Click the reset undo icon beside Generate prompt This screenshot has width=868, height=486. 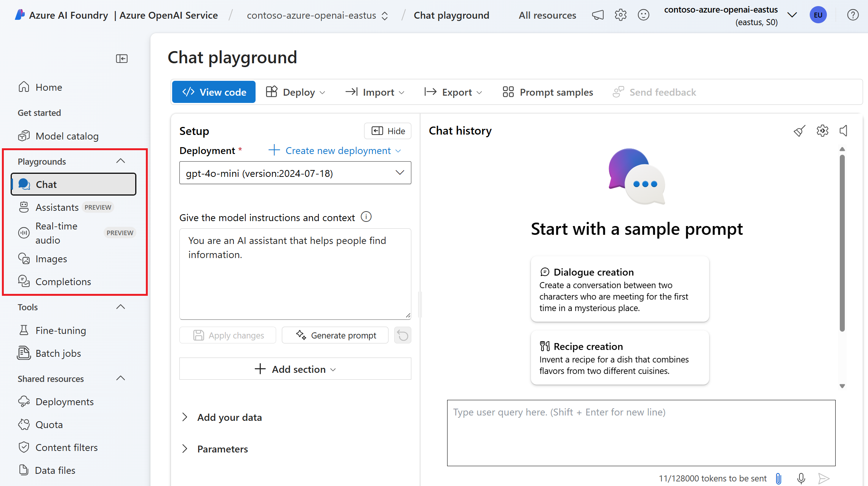tap(403, 335)
